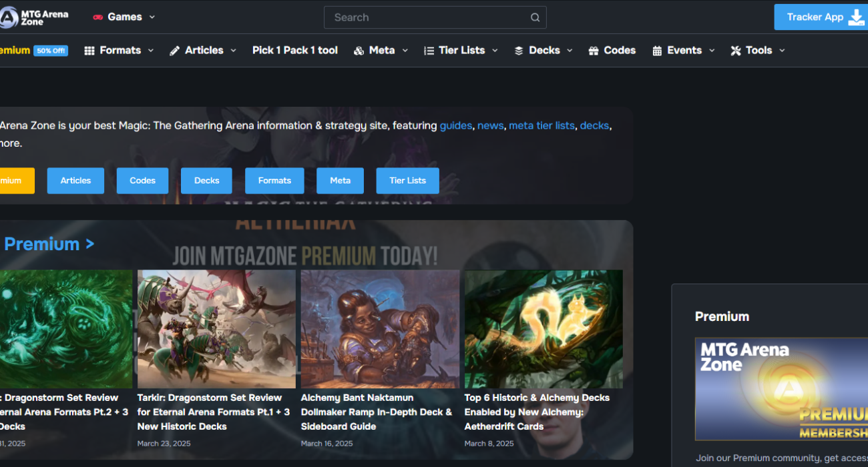Click the Meta cubes icon

coord(359,51)
